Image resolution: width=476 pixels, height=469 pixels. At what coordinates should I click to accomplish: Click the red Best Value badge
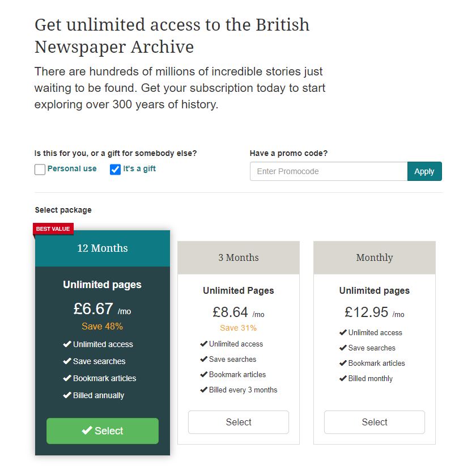coord(53,229)
